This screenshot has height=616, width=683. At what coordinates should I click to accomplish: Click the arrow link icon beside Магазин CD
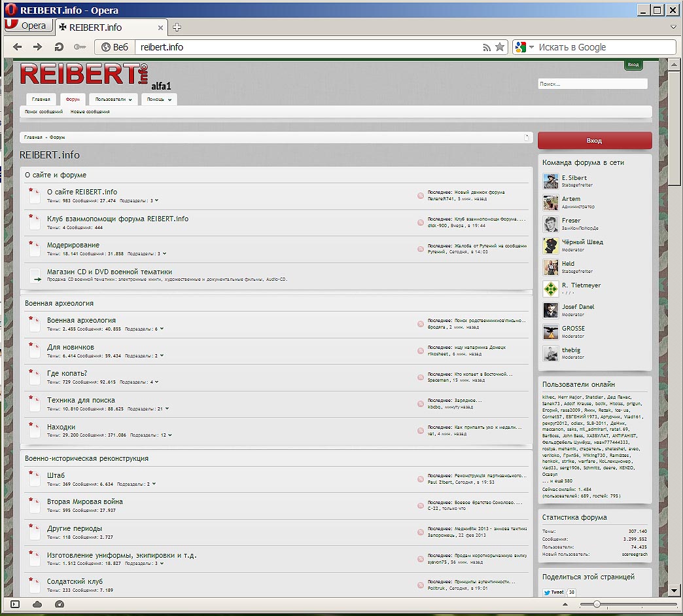(36, 276)
